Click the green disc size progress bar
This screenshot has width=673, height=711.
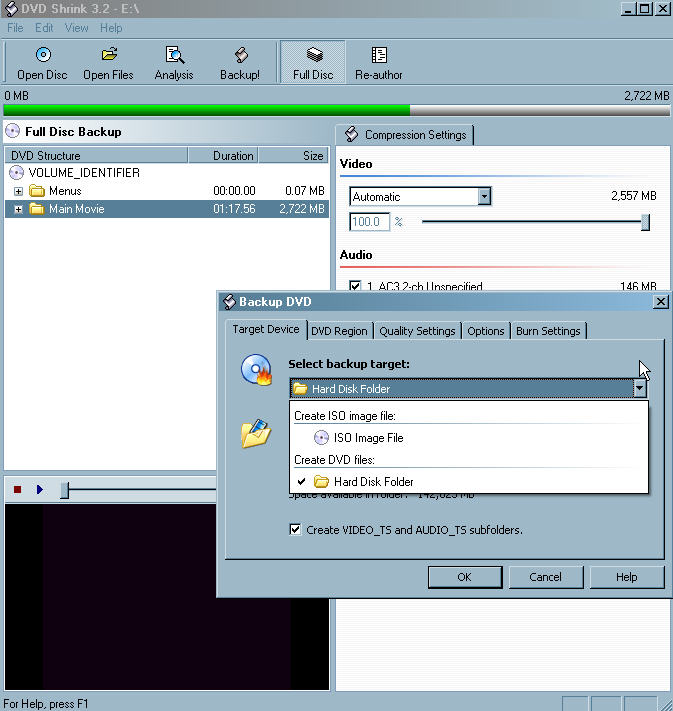(x=336, y=110)
